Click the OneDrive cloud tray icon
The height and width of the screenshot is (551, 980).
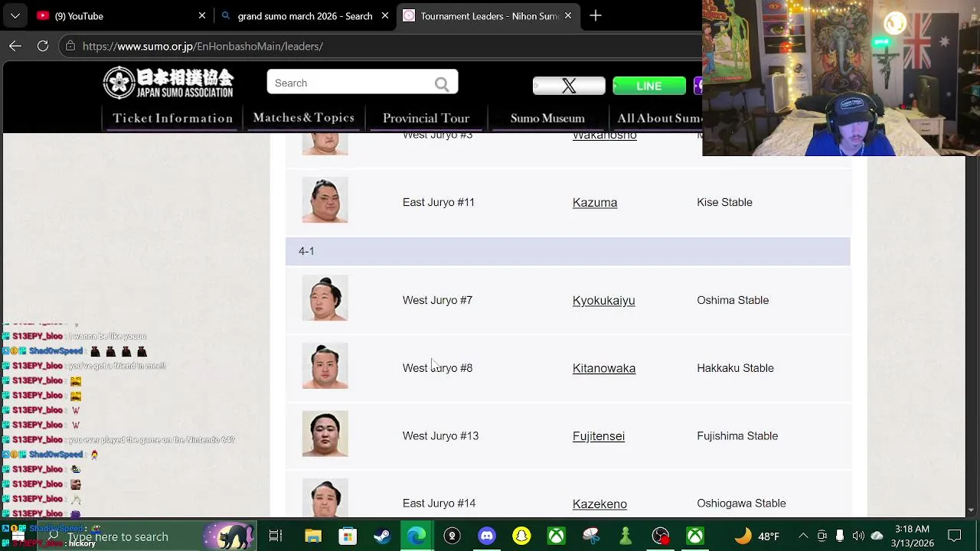(x=877, y=536)
